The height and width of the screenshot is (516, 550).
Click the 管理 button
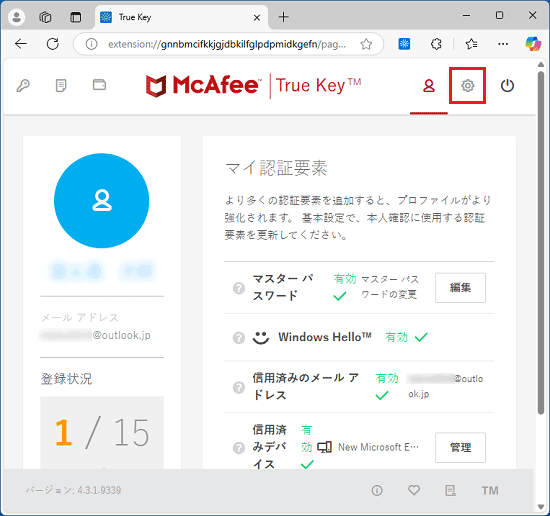pos(460,447)
